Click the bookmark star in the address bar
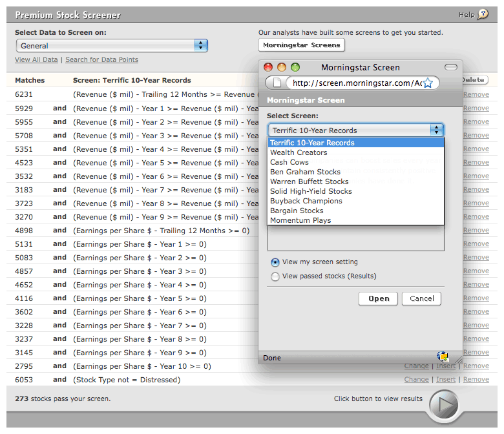 coord(428,83)
